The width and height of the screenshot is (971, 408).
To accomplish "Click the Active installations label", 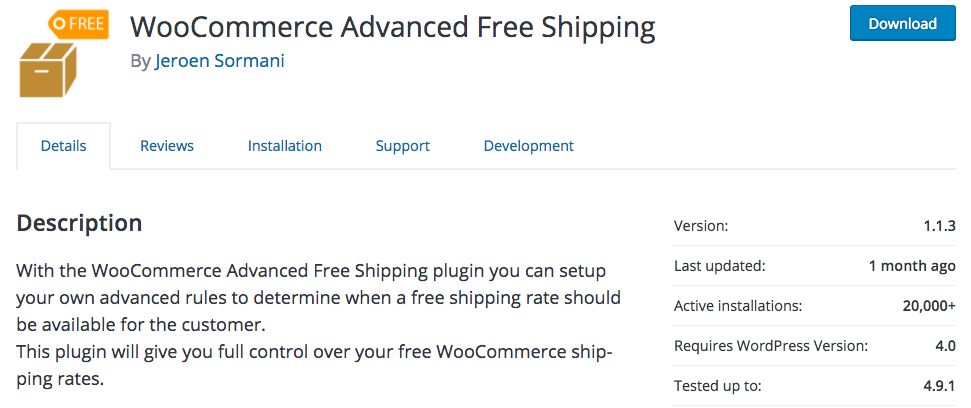I will [x=738, y=306].
